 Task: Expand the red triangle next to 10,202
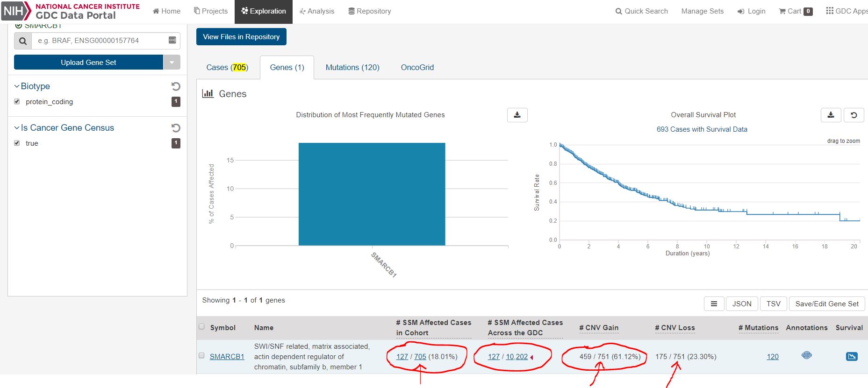[531, 357]
